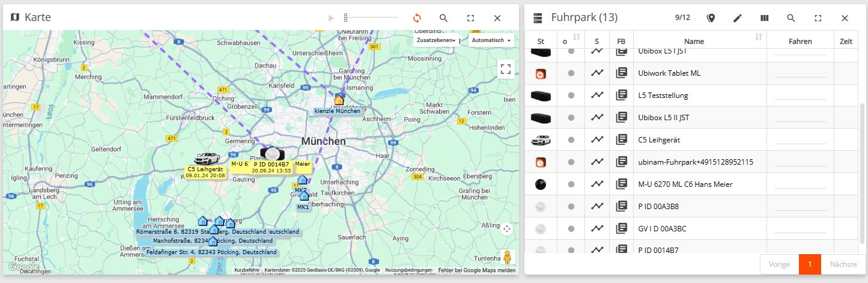Open the location pin icon in Fuhrpark header
Image resolution: width=868 pixels, height=283 pixels.
711,18
